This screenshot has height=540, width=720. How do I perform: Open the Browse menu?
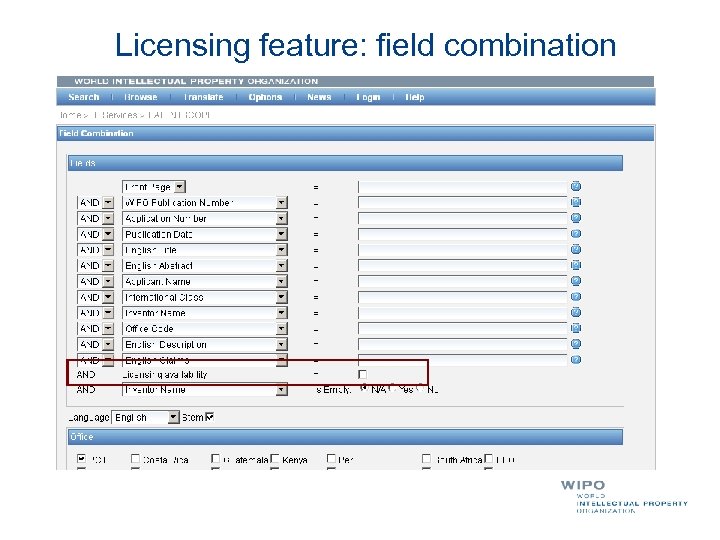pyautogui.click(x=141, y=97)
